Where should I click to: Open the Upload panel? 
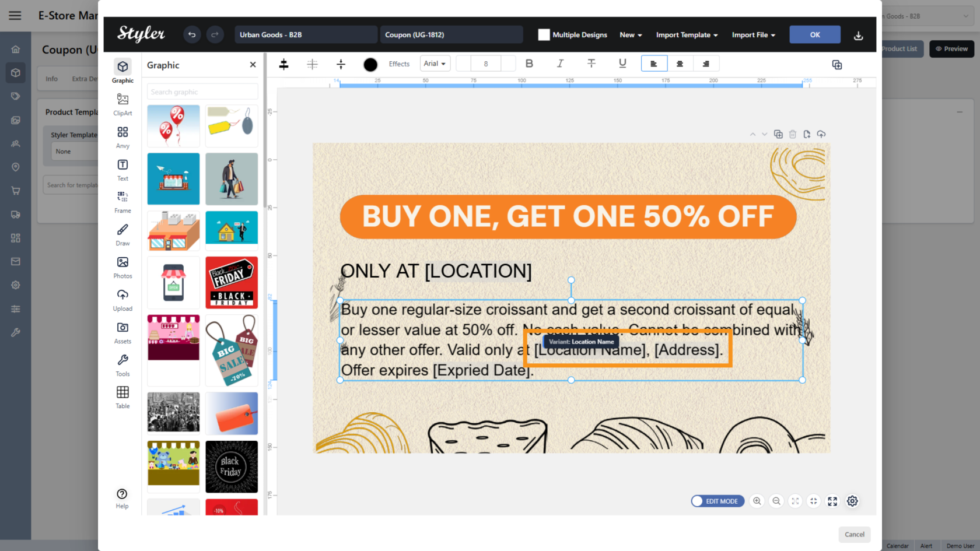coord(123,300)
